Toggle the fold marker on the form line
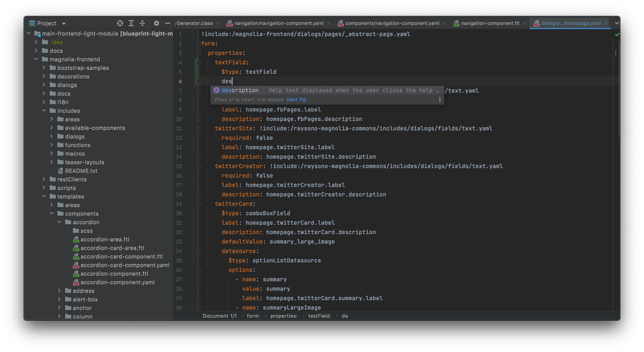This screenshot has height=352, width=644. [x=198, y=43]
